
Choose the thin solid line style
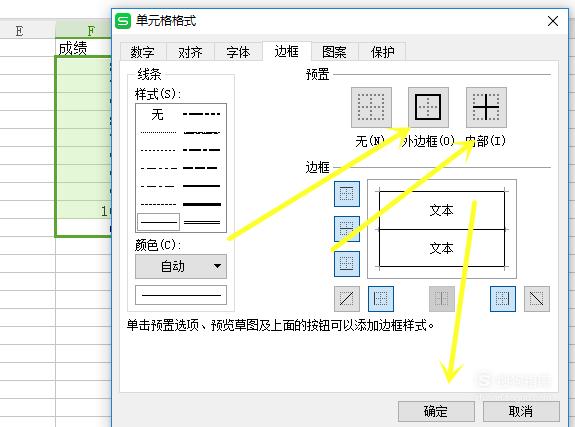pos(158,222)
